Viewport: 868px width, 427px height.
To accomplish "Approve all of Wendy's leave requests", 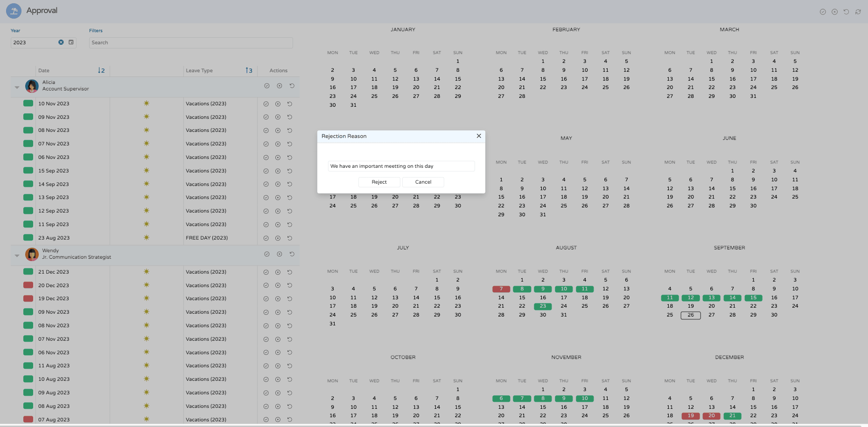I will tap(267, 254).
